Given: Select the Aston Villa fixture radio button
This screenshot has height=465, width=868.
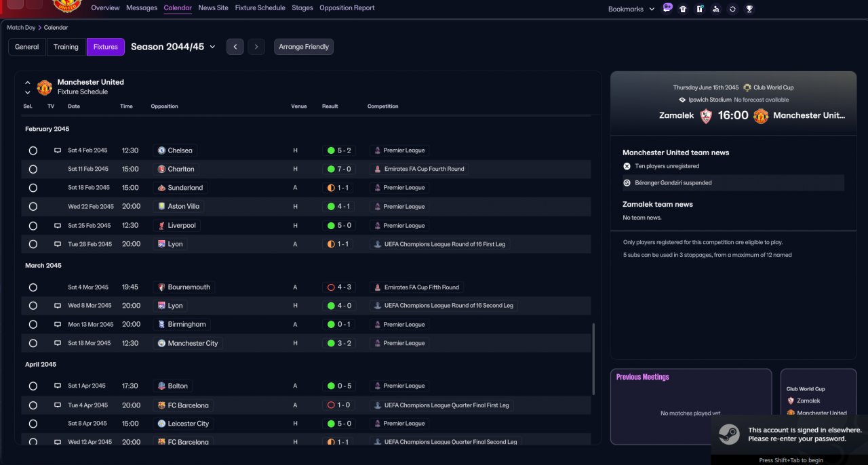Looking at the screenshot, I should pos(33,207).
